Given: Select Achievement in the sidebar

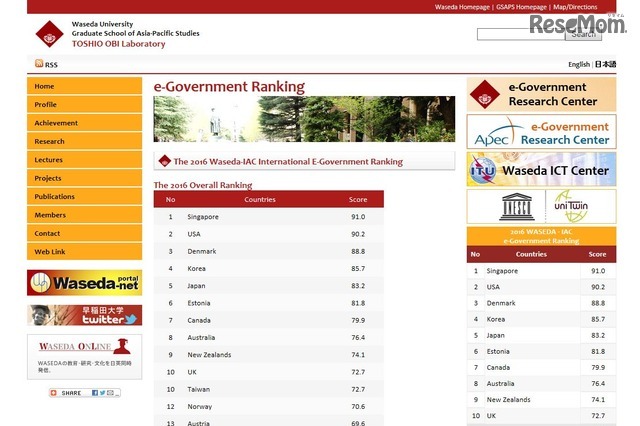Looking at the screenshot, I should click(x=84, y=123).
